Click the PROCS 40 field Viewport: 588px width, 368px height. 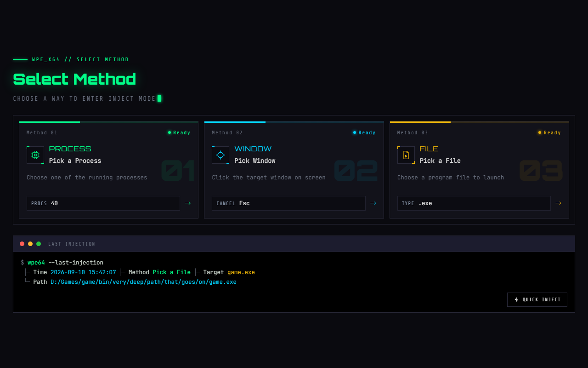click(103, 203)
